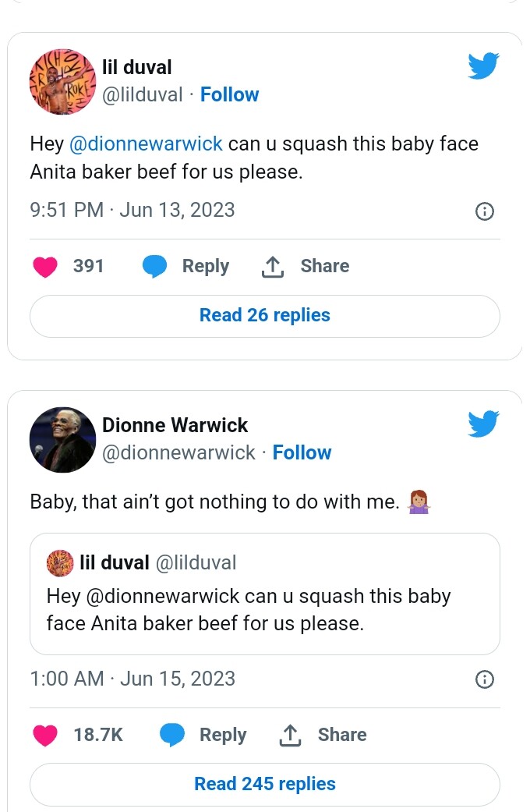Follow @dionnewarwick account
This screenshot has width=530, height=812.
302,452
